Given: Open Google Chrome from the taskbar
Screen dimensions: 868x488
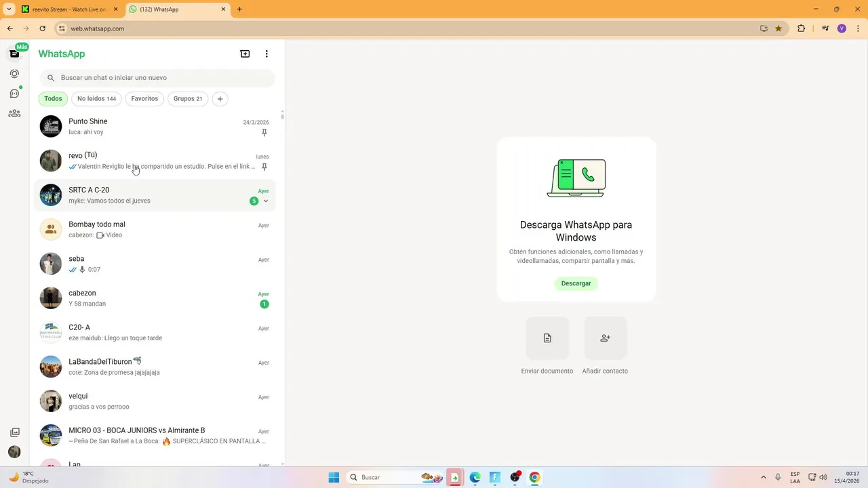Looking at the screenshot, I should pos(534,477).
